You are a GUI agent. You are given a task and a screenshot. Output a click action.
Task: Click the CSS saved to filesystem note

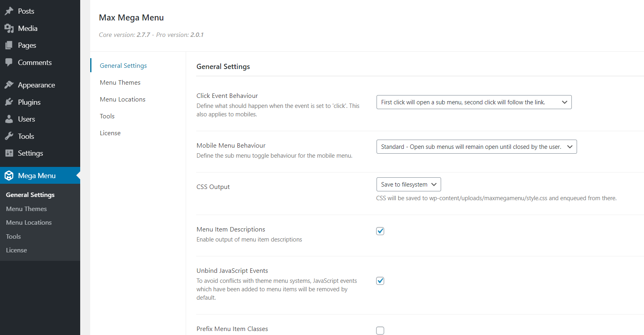496,198
